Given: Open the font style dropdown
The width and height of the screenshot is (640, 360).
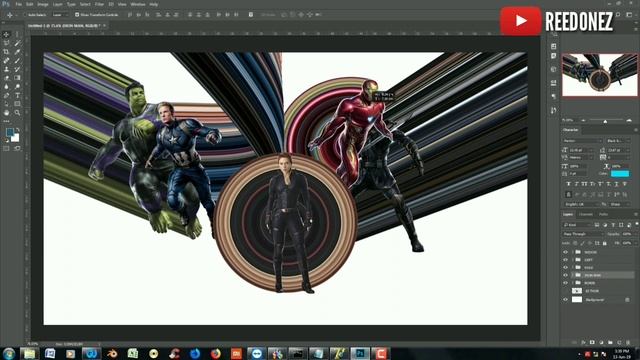Looking at the screenshot, I should pyautogui.click(x=619, y=141).
